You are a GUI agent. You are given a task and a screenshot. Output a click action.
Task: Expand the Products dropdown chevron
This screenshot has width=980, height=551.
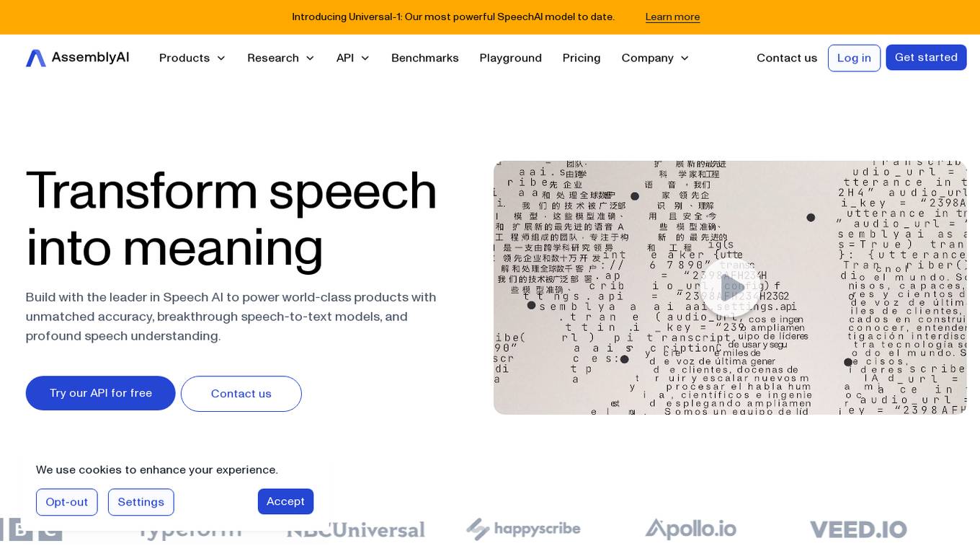pyautogui.click(x=221, y=58)
